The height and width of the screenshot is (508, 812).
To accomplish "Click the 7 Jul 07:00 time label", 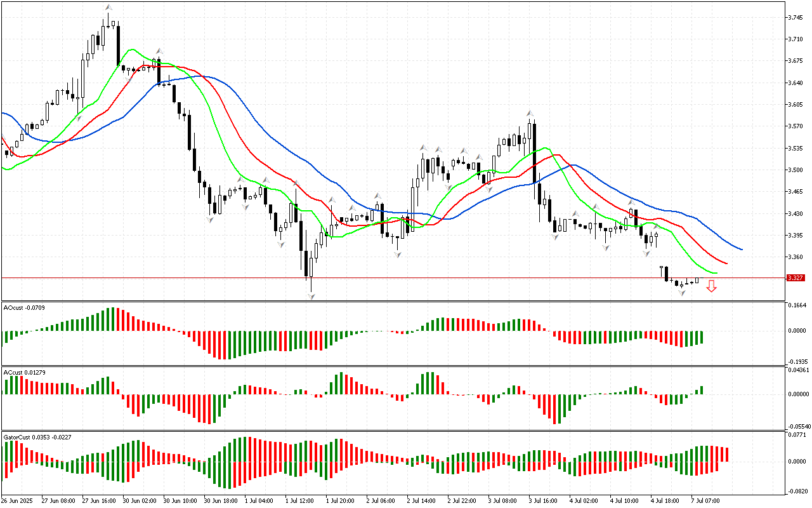I will (704, 500).
